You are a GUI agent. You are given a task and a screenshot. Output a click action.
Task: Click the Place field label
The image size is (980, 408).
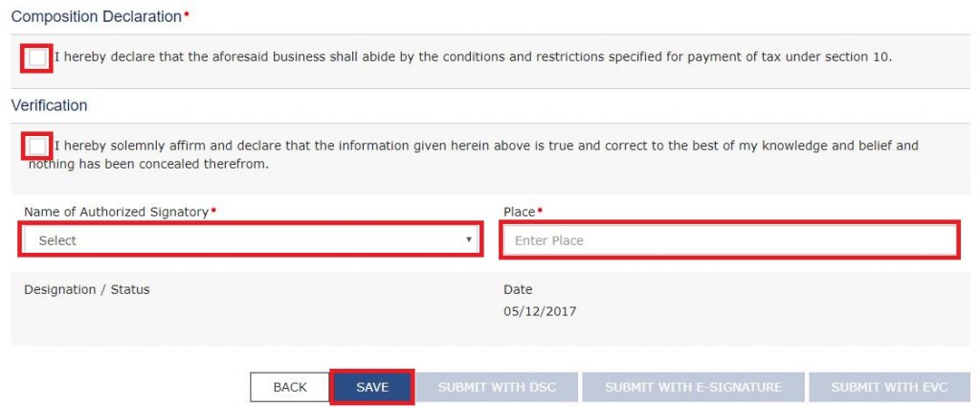pos(519,212)
